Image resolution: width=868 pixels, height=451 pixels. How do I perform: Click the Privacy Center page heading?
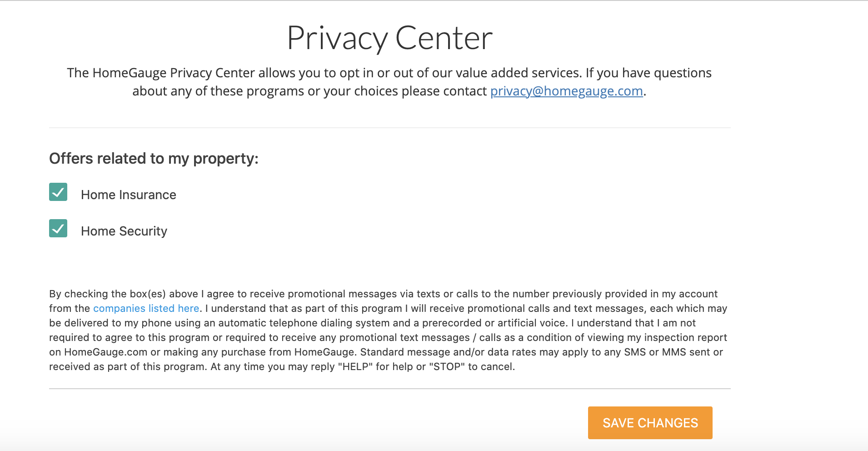point(389,38)
